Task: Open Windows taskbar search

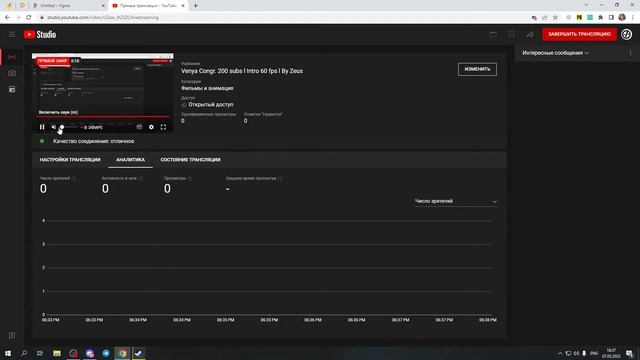Action: (x=24, y=353)
